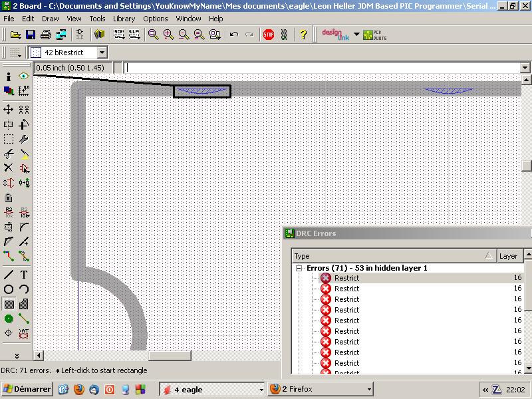Viewport: 532px width, 399px height.
Task: Open the DesignLink dropdown arrow
Action: pos(356,35)
